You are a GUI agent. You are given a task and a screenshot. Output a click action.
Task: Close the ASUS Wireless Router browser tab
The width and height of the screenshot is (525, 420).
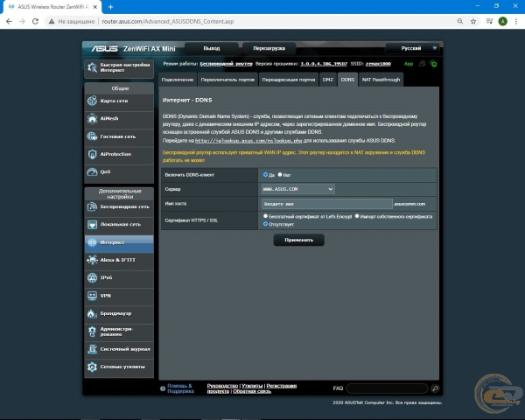(95, 7)
